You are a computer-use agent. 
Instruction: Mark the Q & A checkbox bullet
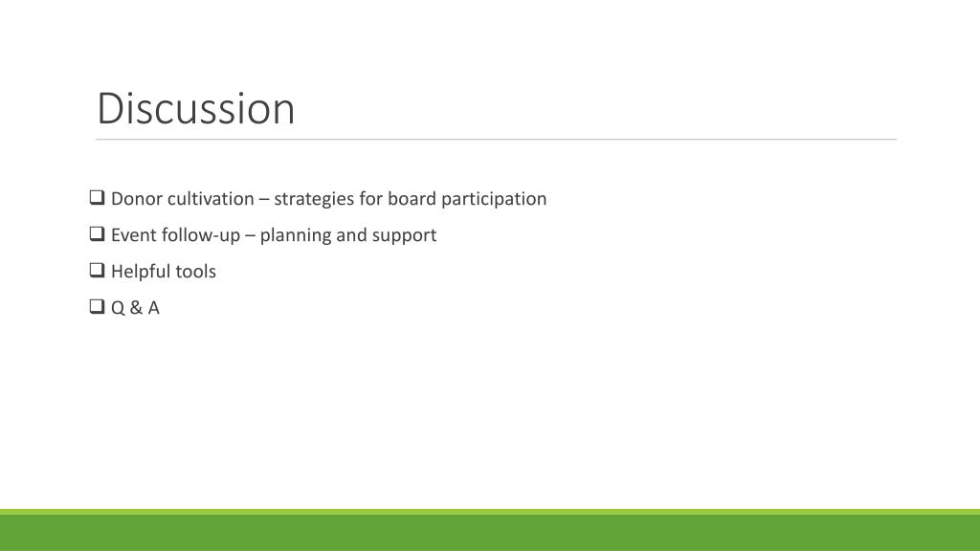pos(97,306)
